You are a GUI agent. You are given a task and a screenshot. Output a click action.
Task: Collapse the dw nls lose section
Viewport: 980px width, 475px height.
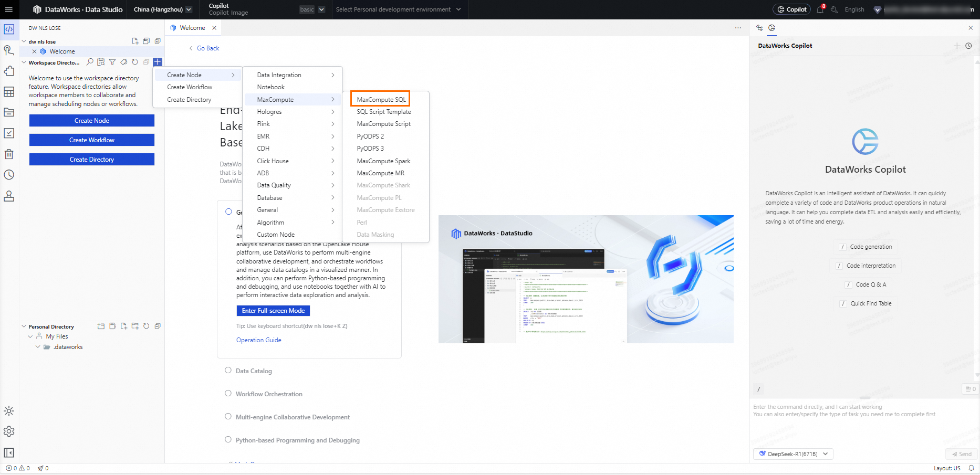pyautogui.click(x=24, y=41)
